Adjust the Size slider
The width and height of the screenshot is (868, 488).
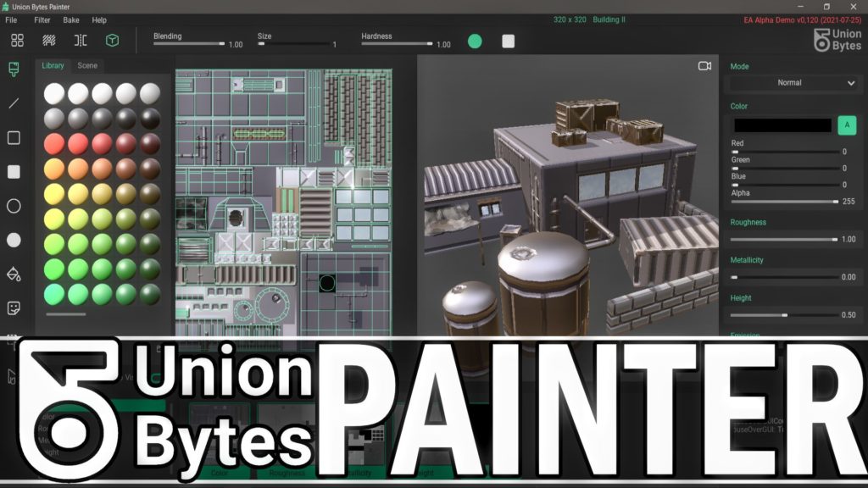pos(292,44)
